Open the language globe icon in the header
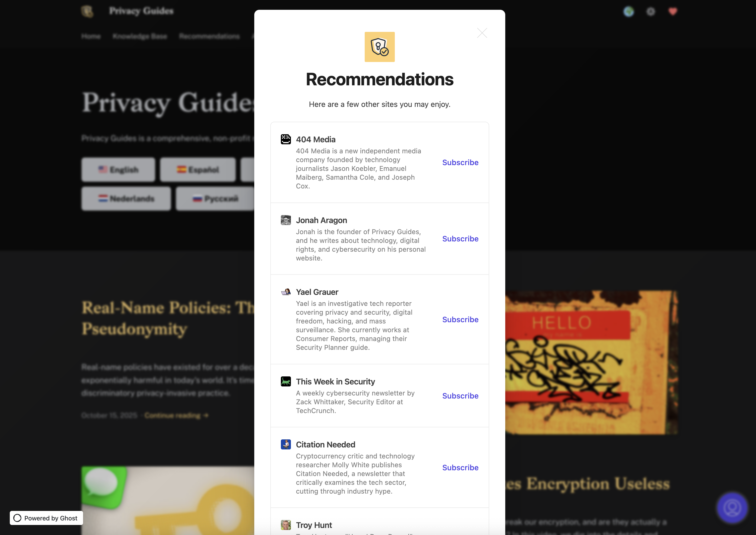This screenshot has height=535, width=756. pyautogui.click(x=628, y=11)
